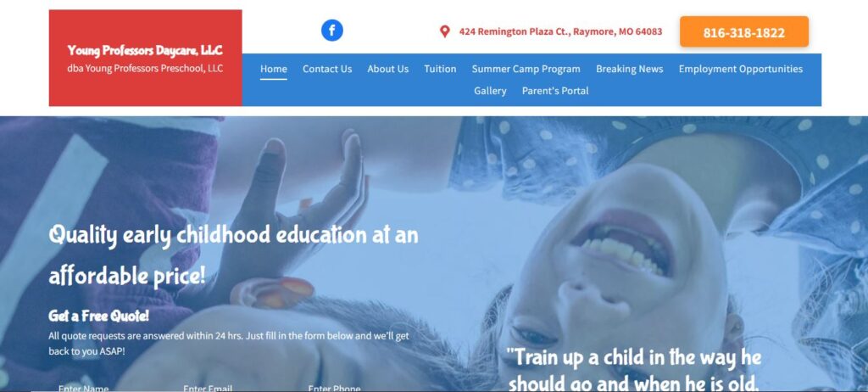Navigate to About Us
868x392 pixels.
(387, 69)
